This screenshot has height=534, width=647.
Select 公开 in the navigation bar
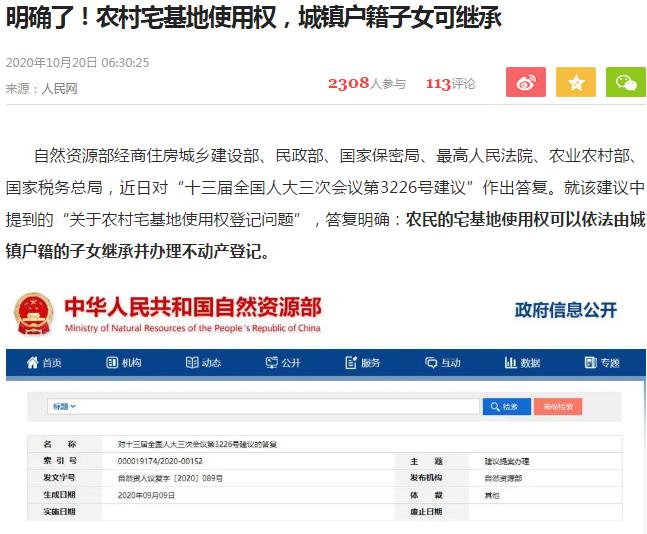[x=284, y=363]
